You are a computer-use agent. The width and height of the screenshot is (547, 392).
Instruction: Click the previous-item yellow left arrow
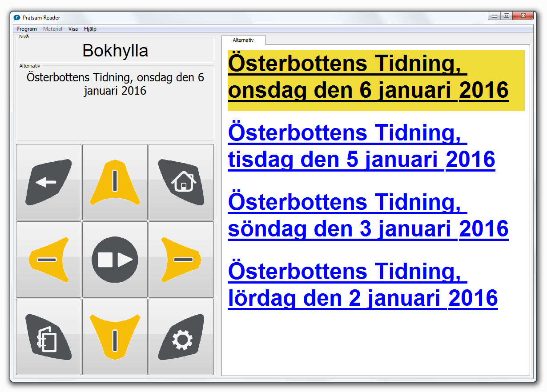click(48, 259)
